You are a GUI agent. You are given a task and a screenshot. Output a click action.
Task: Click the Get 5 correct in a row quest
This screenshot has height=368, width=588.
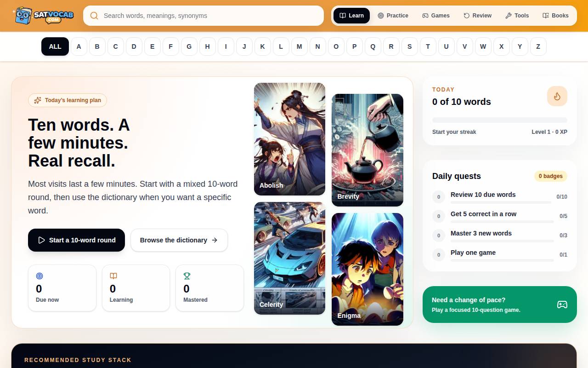[500, 216]
